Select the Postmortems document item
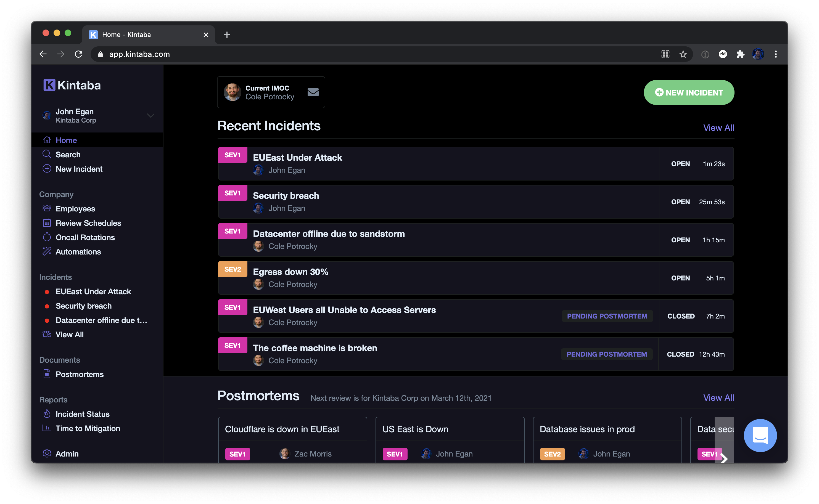 coord(79,374)
